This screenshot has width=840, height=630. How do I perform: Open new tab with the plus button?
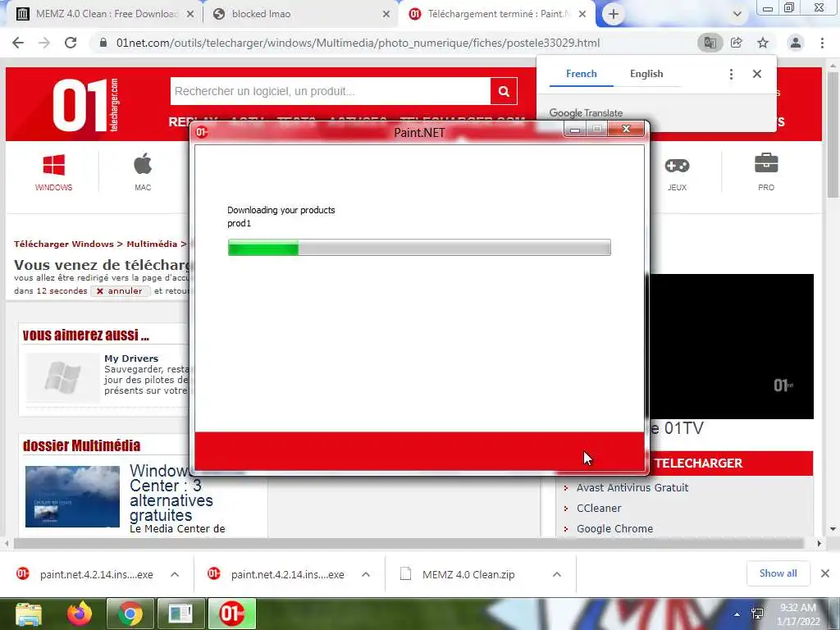point(614,15)
